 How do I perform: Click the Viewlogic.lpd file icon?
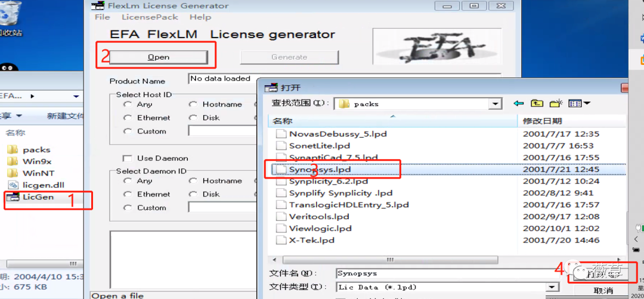(280, 229)
